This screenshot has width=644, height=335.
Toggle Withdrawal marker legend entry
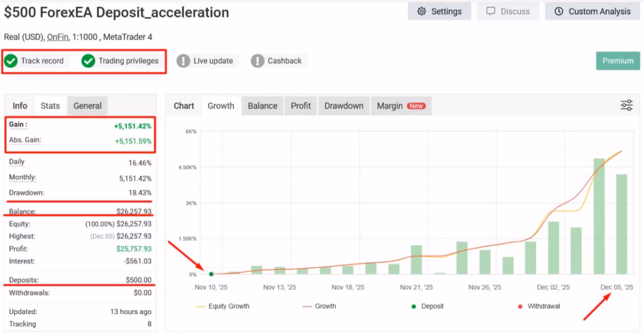tap(539, 306)
